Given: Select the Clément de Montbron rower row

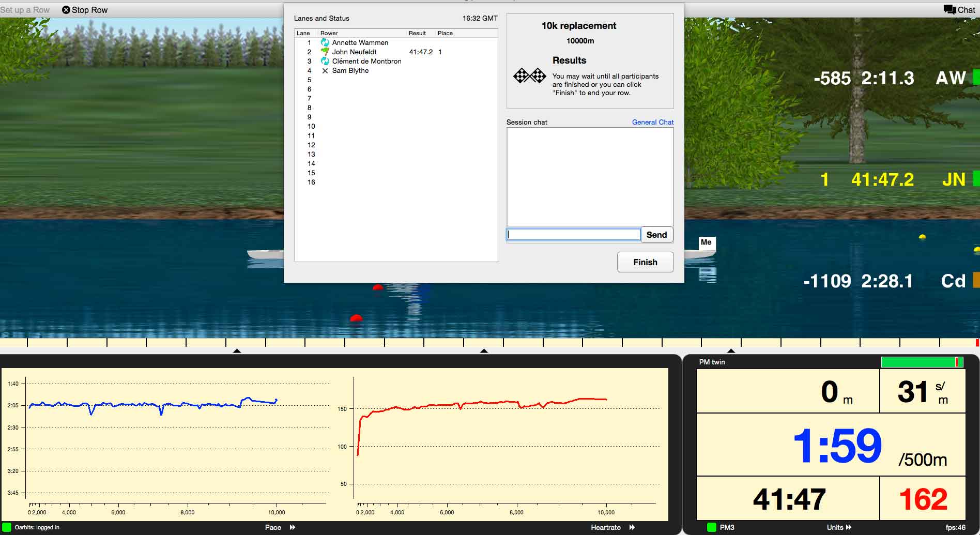Looking at the screenshot, I should click(396, 61).
